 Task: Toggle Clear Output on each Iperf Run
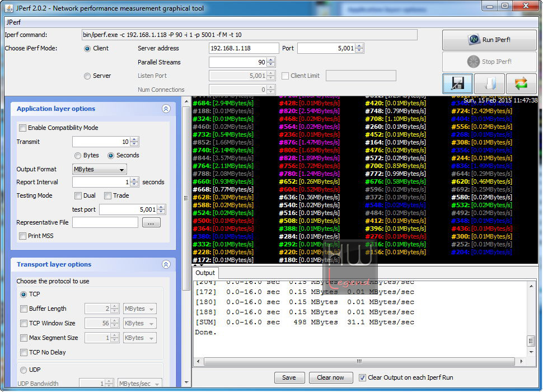click(362, 378)
